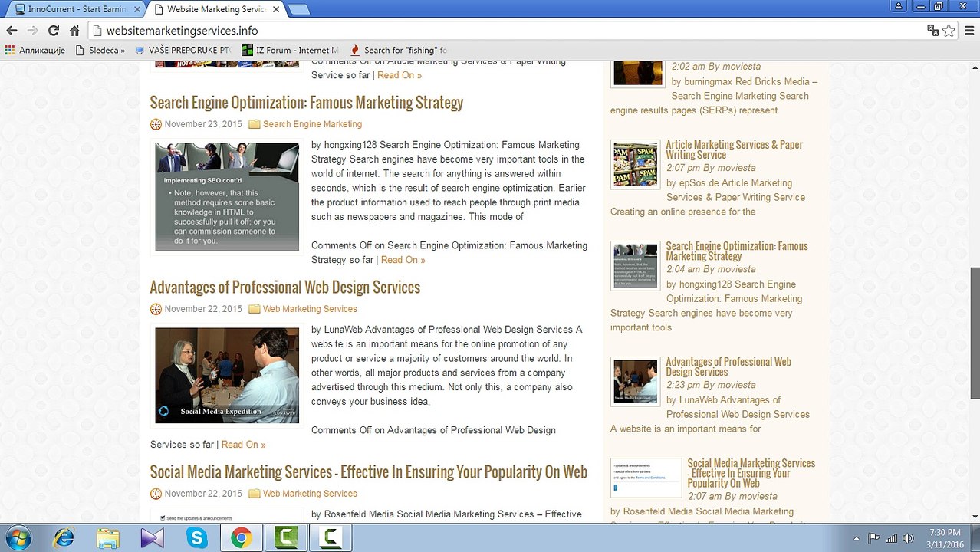Click scrollbar up arrow
This screenshot has height=552, width=980.
point(974,67)
